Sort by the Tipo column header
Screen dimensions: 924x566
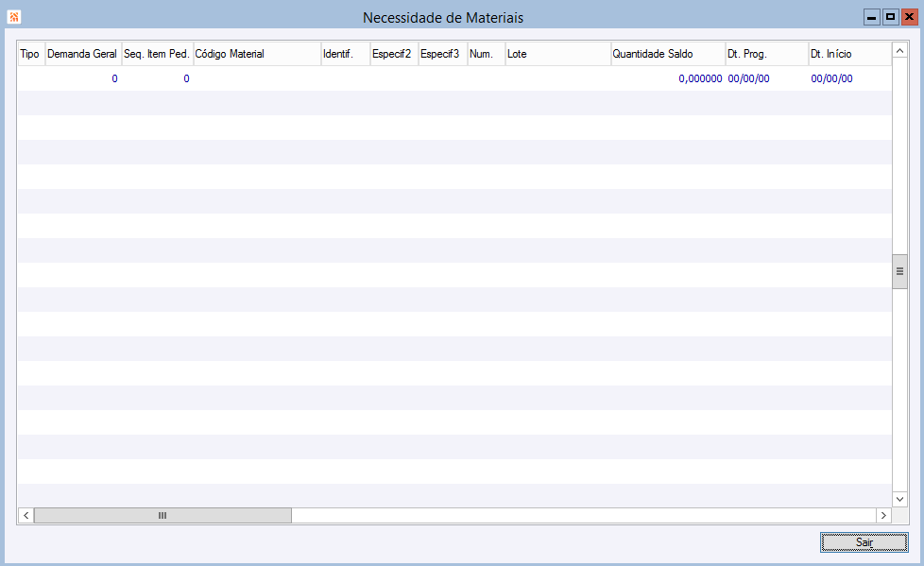31,54
